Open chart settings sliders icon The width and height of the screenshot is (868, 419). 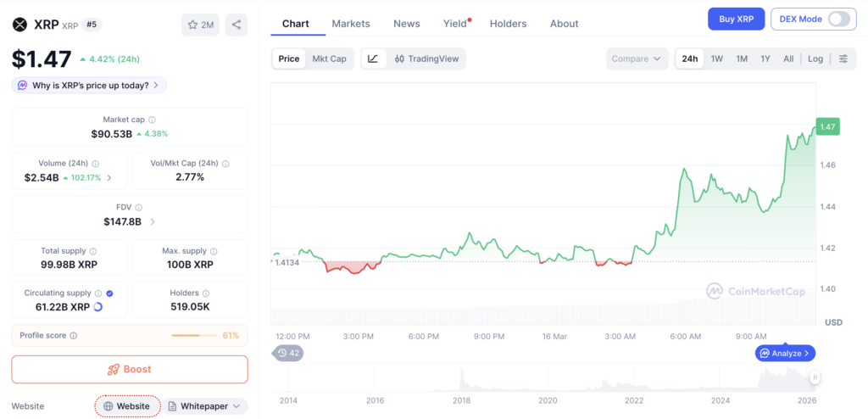tap(843, 59)
